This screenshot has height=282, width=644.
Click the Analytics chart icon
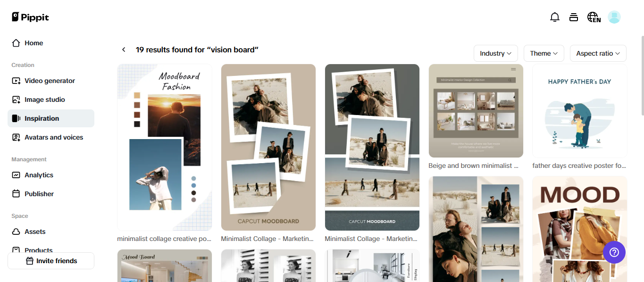point(16,175)
